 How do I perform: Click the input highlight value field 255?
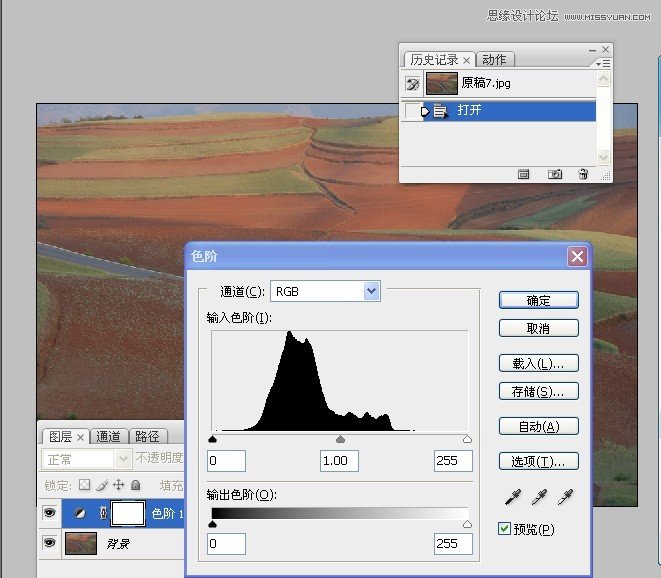coord(453,461)
